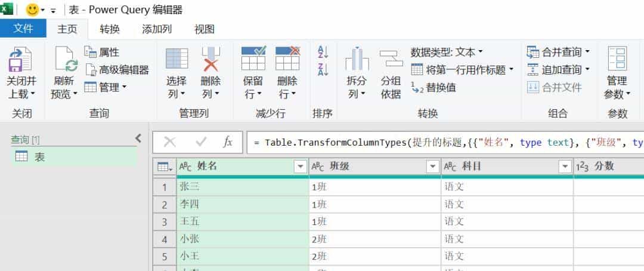Click the table corner icon in grid header
The width and height of the screenshot is (644, 271).
(x=165, y=167)
